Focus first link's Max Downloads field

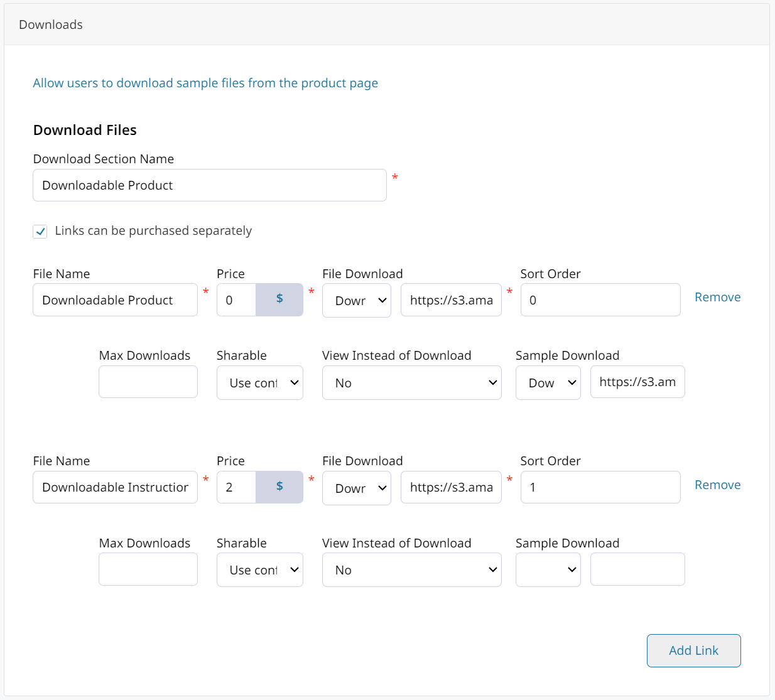coord(148,382)
